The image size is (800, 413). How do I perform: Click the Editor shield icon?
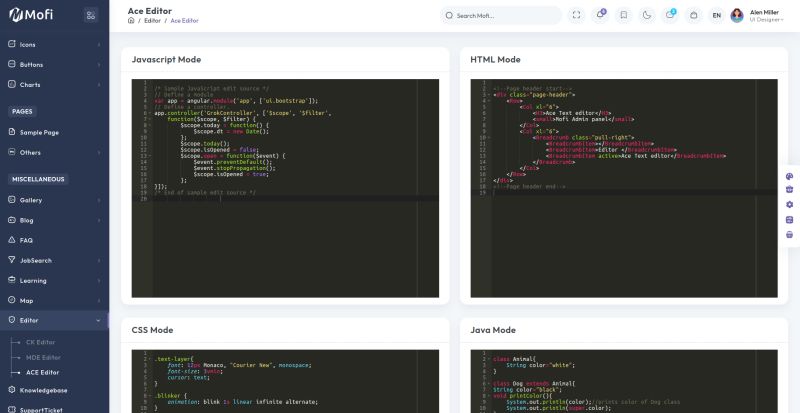point(12,320)
